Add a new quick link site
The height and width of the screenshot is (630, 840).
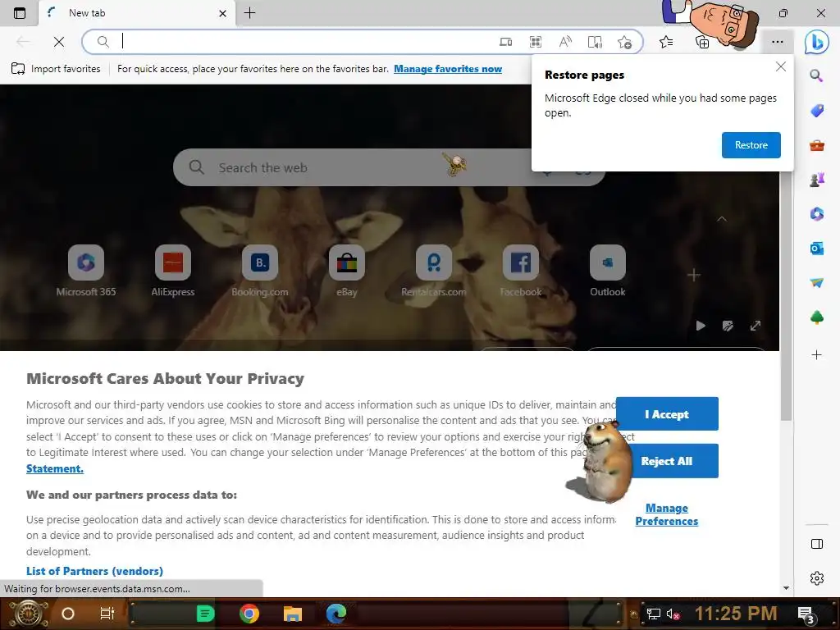pos(694,276)
